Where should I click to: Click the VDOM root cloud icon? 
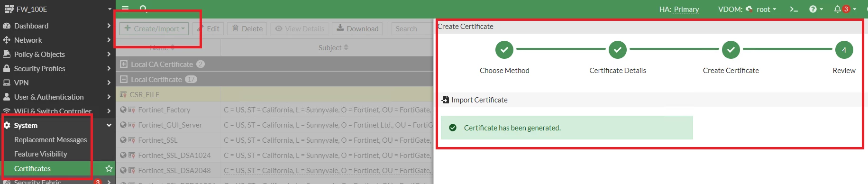[x=749, y=9]
